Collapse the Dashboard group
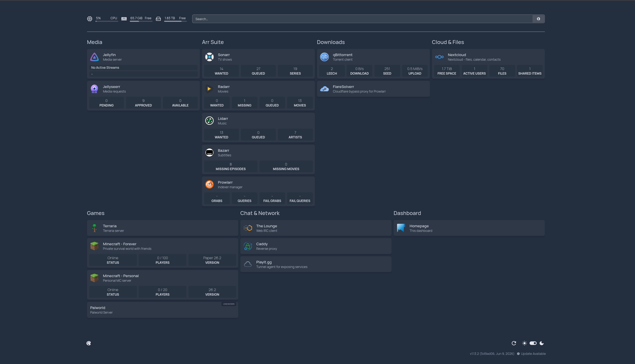 [x=407, y=213]
